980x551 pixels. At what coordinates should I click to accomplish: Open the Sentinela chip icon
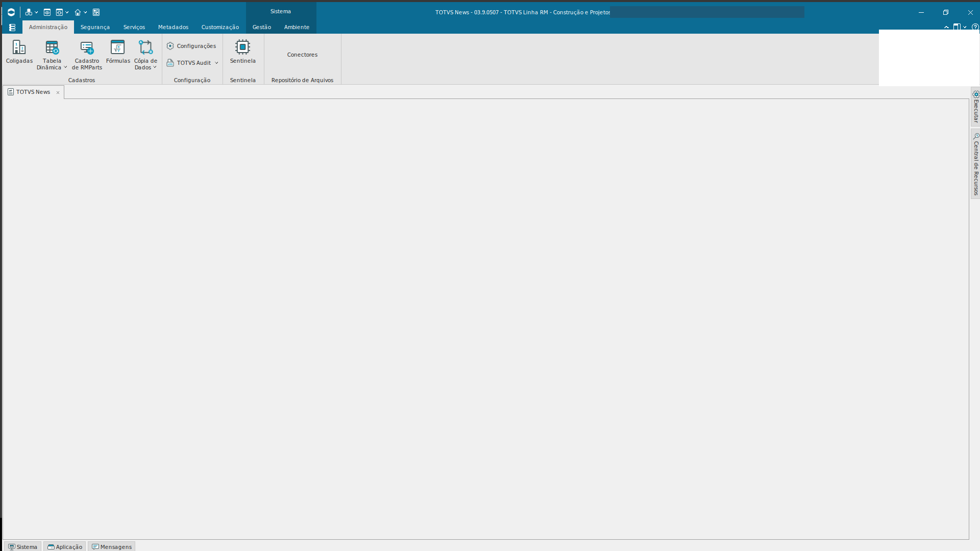[242, 47]
